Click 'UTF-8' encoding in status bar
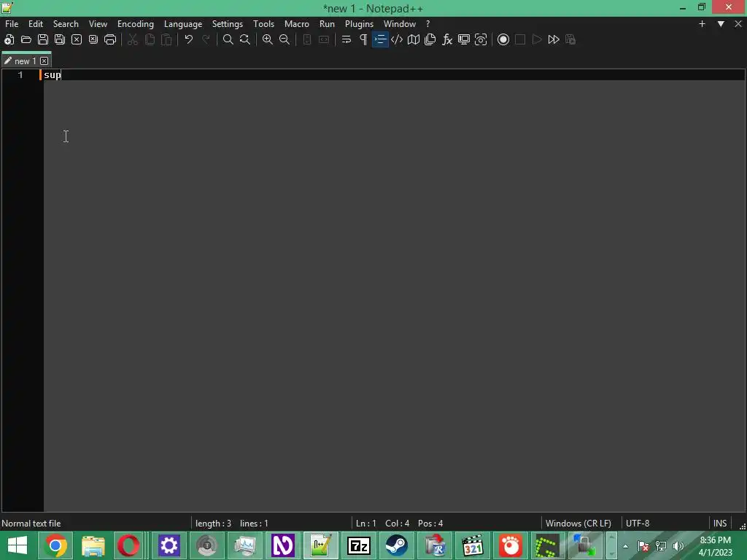The width and height of the screenshot is (747, 560). click(x=638, y=524)
